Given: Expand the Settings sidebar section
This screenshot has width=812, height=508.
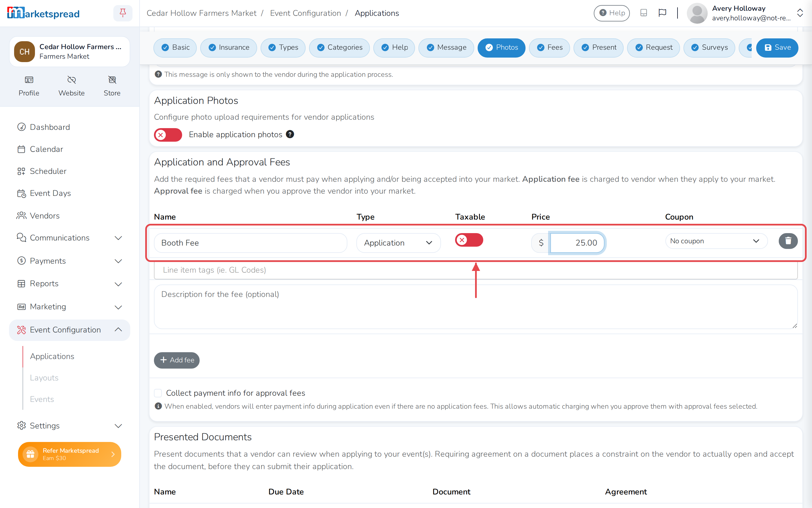Looking at the screenshot, I should point(70,426).
